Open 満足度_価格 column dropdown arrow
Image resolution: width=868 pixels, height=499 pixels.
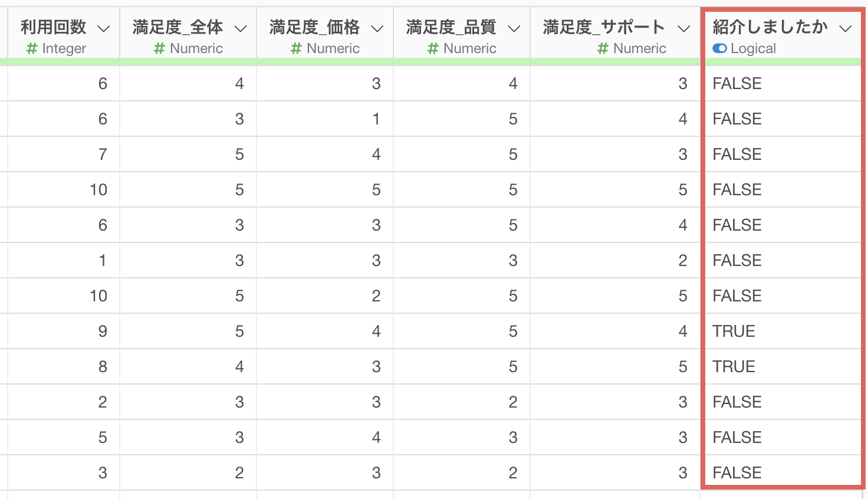pyautogui.click(x=377, y=28)
